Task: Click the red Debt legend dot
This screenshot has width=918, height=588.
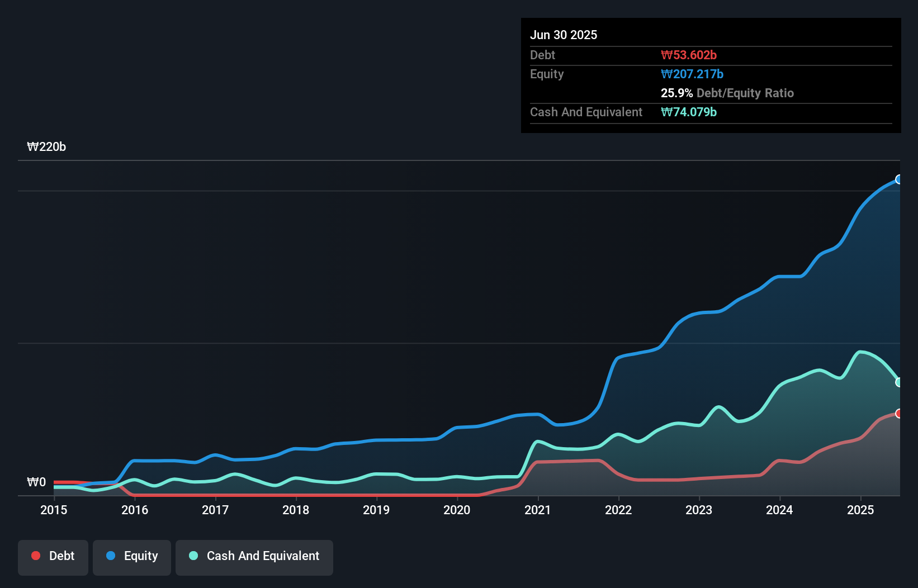Action: point(36,556)
